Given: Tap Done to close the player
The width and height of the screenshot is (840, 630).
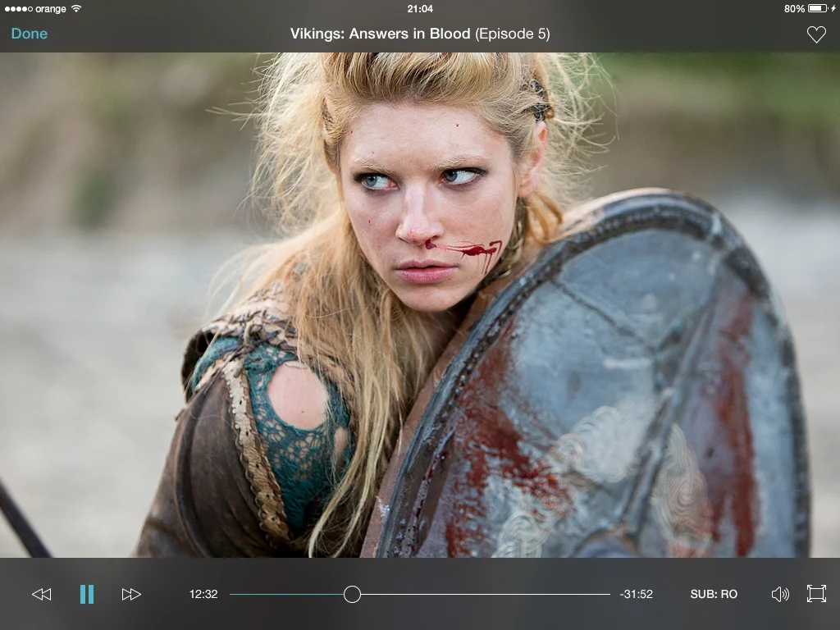Looking at the screenshot, I should click(x=30, y=34).
